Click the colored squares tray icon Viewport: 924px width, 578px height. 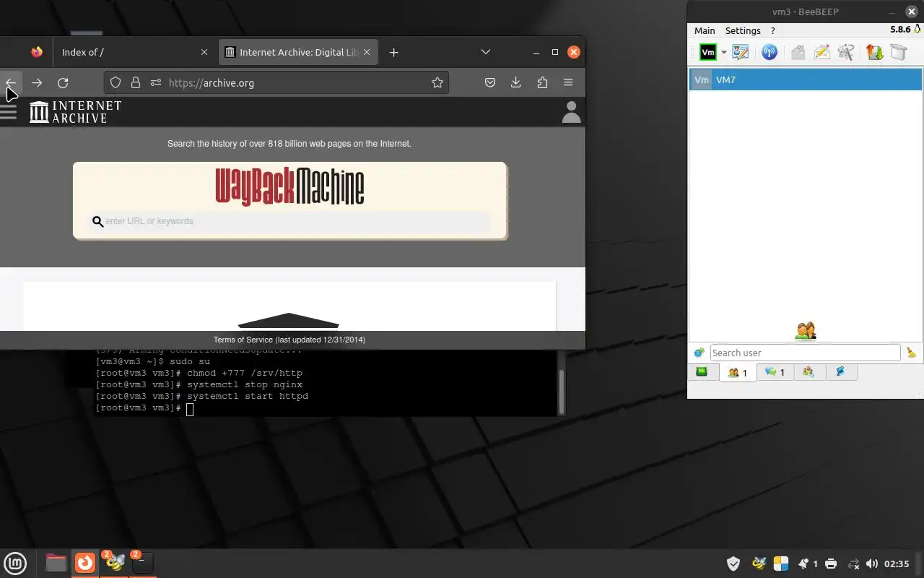(781, 564)
